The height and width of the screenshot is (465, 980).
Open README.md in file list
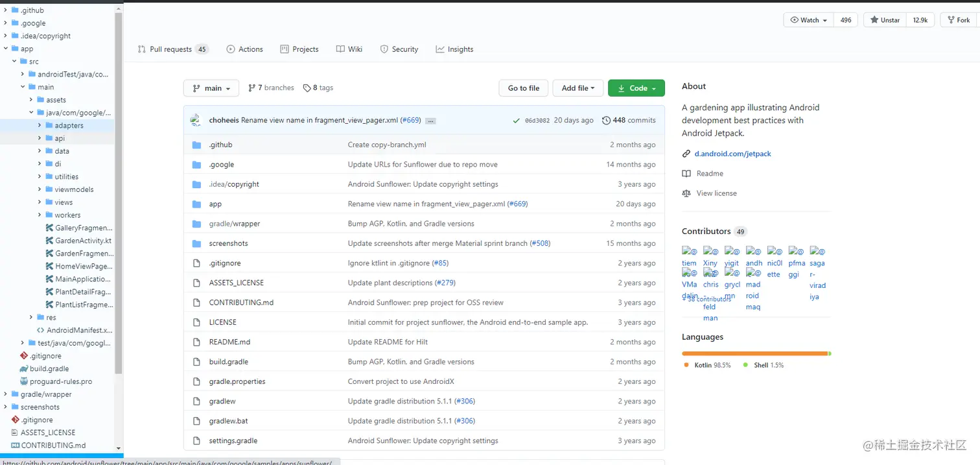coord(229,342)
